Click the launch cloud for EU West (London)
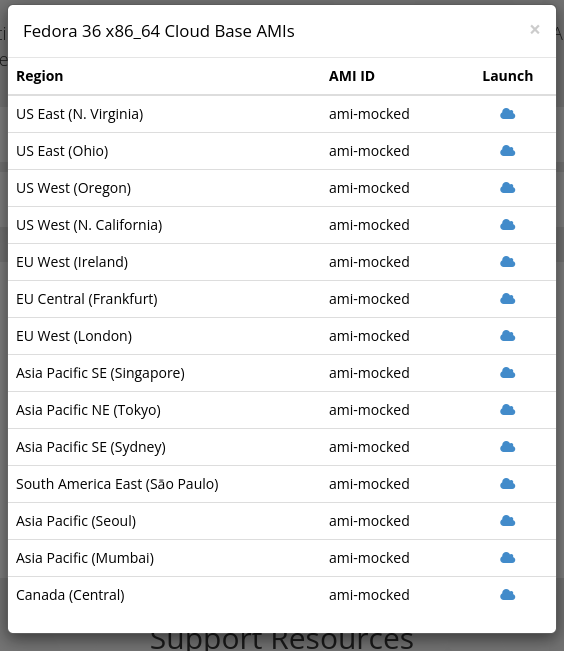The image size is (564, 651). coord(508,336)
